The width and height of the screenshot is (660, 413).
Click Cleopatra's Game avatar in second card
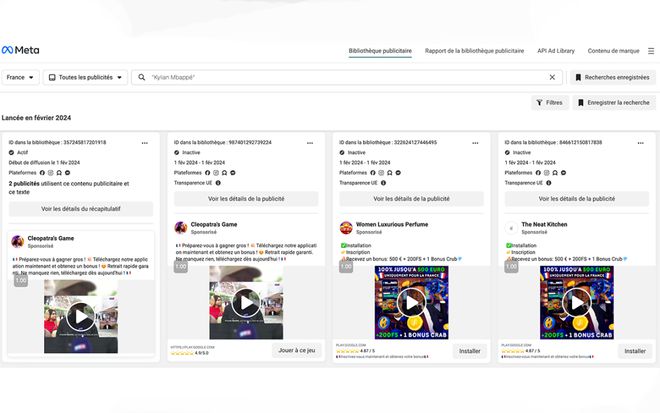point(181,228)
